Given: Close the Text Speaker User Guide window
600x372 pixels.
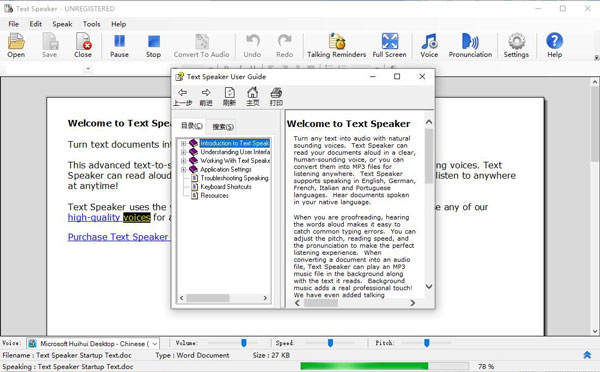Looking at the screenshot, I should click(422, 77).
